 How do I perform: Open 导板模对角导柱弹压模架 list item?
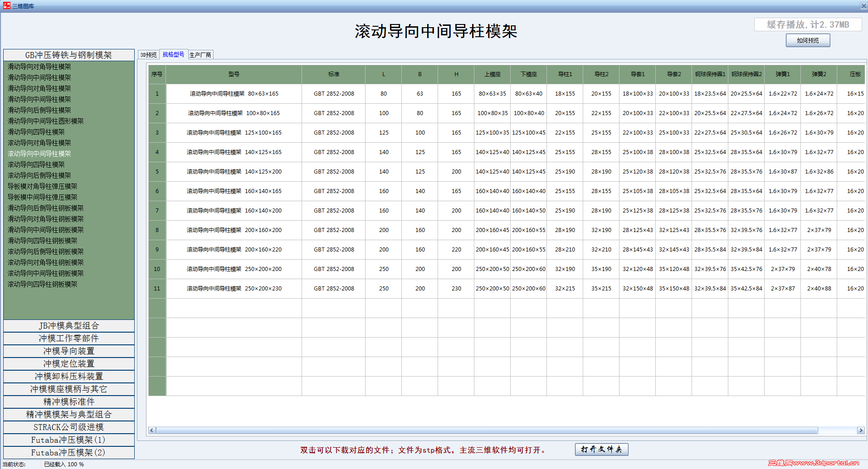click(43, 186)
